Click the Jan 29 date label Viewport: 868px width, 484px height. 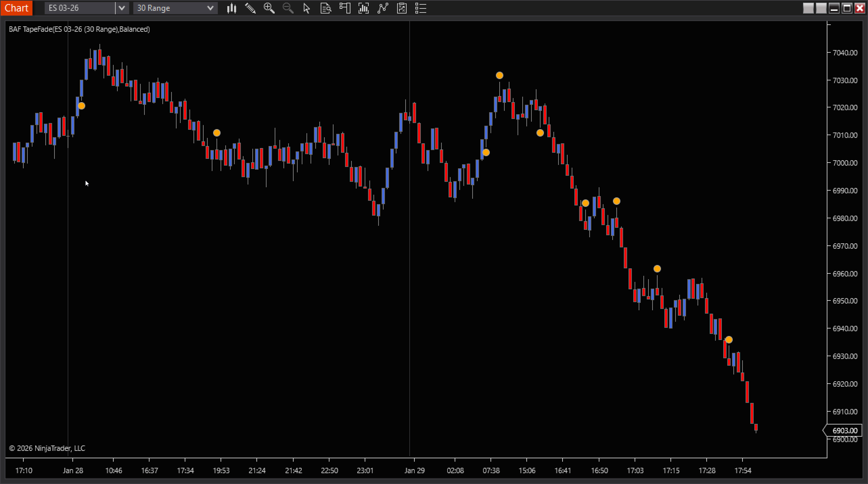coord(414,470)
